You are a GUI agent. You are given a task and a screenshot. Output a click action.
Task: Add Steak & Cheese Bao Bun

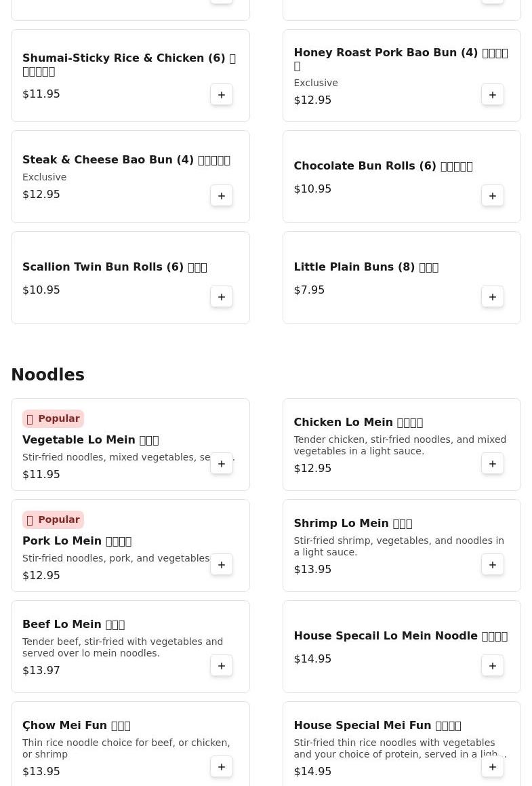coord(222,196)
